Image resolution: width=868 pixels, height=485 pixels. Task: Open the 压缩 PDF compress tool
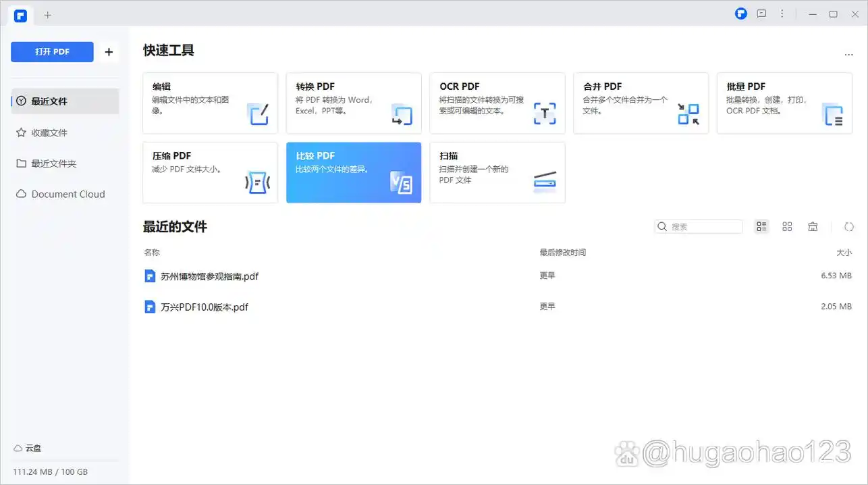tap(210, 172)
